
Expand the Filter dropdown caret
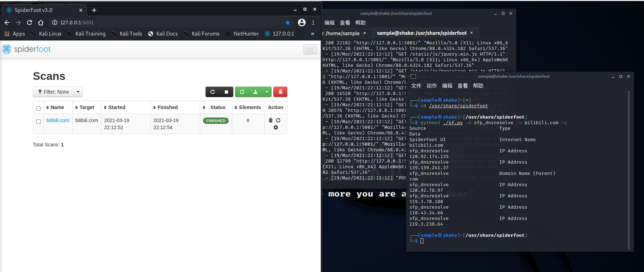pos(78,92)
